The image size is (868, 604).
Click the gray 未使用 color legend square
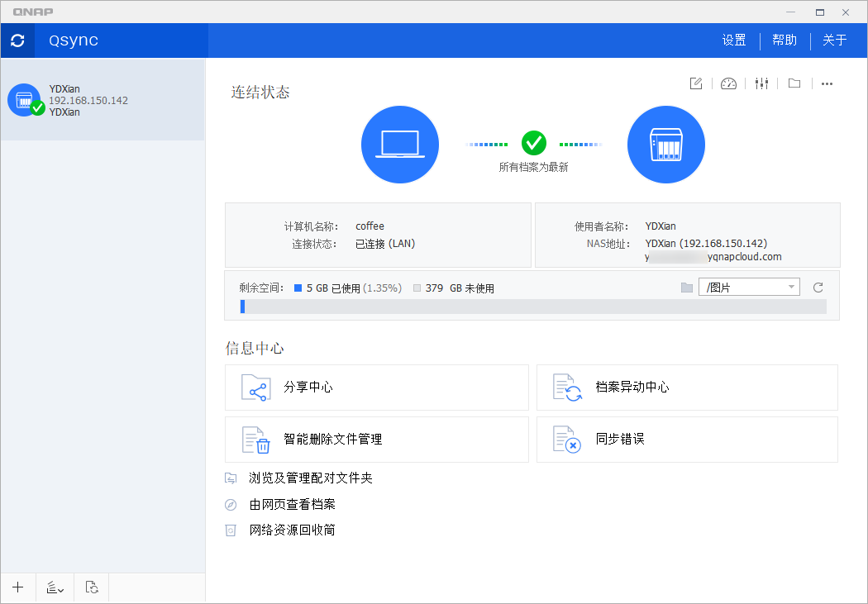417,288
